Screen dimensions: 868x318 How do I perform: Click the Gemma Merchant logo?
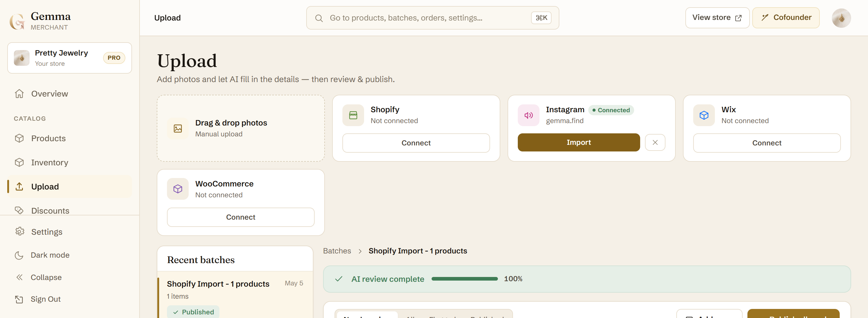[40, 21]
